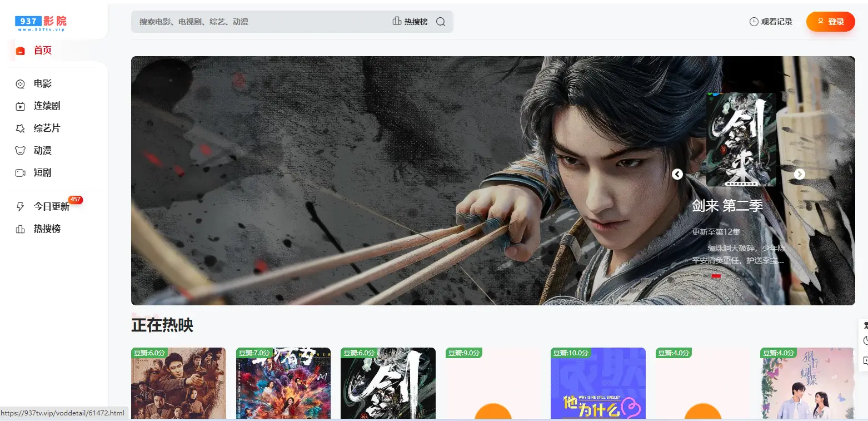Open 热搜榜 in the sidebar
868x421 pixels.
[x=47, y=229]
